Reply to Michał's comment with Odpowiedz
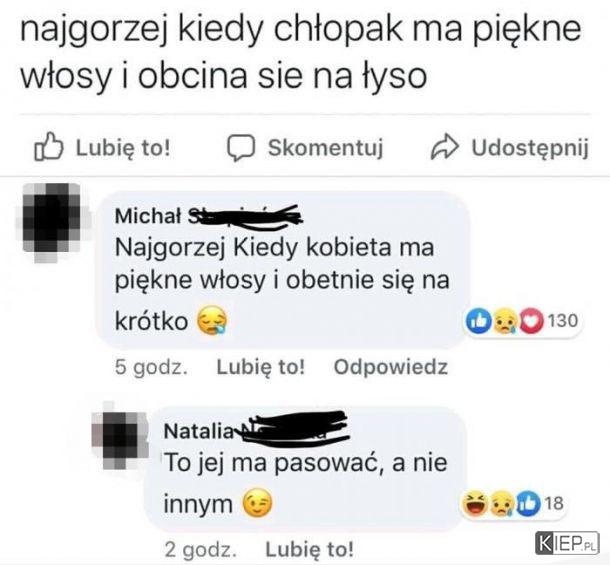This screenshot has height=565, width=610. tap(391, 367)
